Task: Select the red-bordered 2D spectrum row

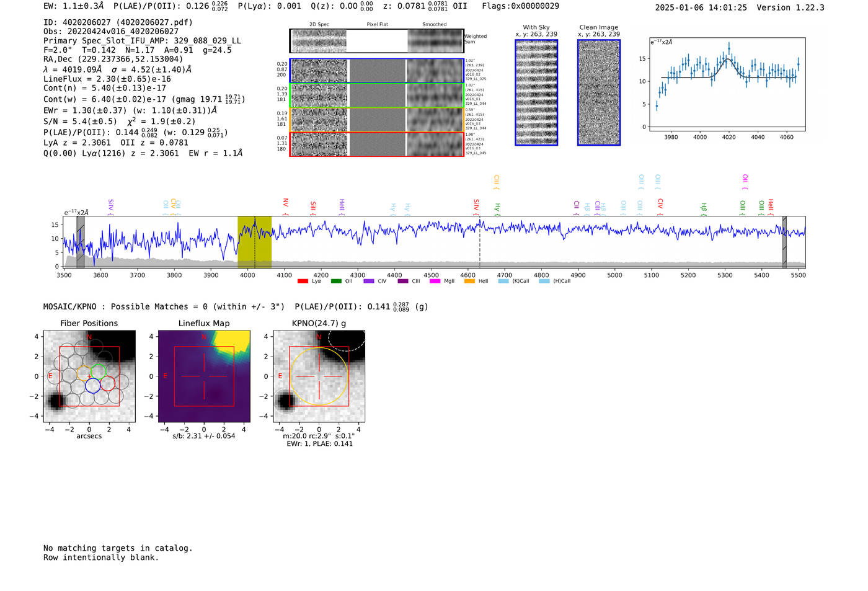Action: coord(376,144)
